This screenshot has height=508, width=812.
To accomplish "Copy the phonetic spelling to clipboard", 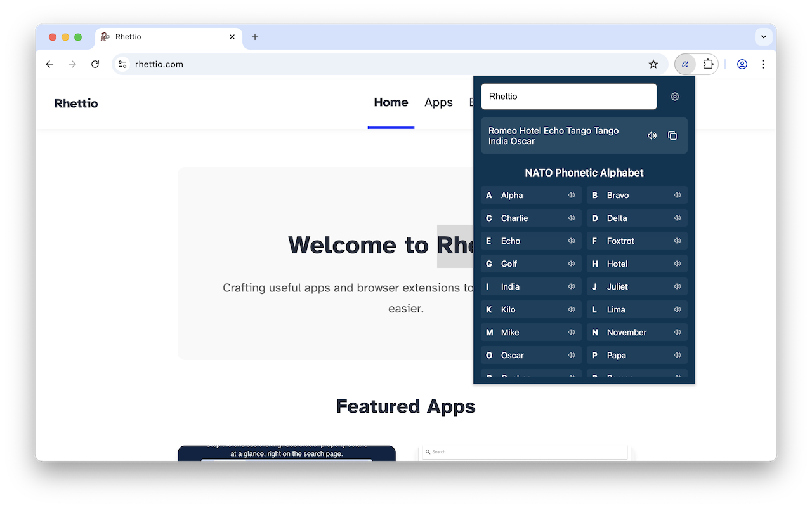I will point(672,135).
